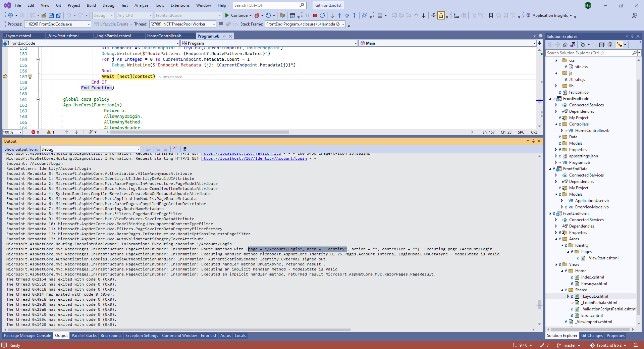Viewport: 644px width, 349px height.
Task: Open the Main member navigation dropdown
Action: (x=448, y=43)
